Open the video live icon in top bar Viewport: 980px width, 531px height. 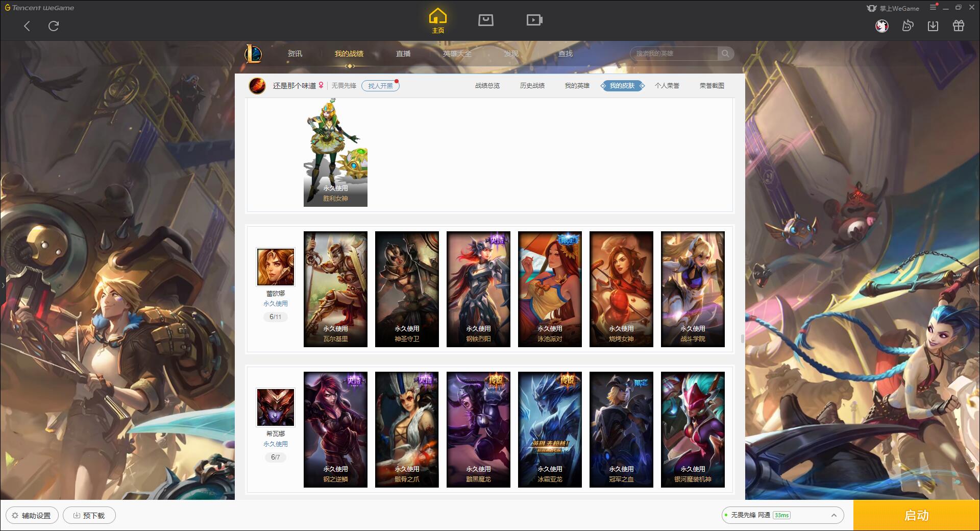pos(534,20)
